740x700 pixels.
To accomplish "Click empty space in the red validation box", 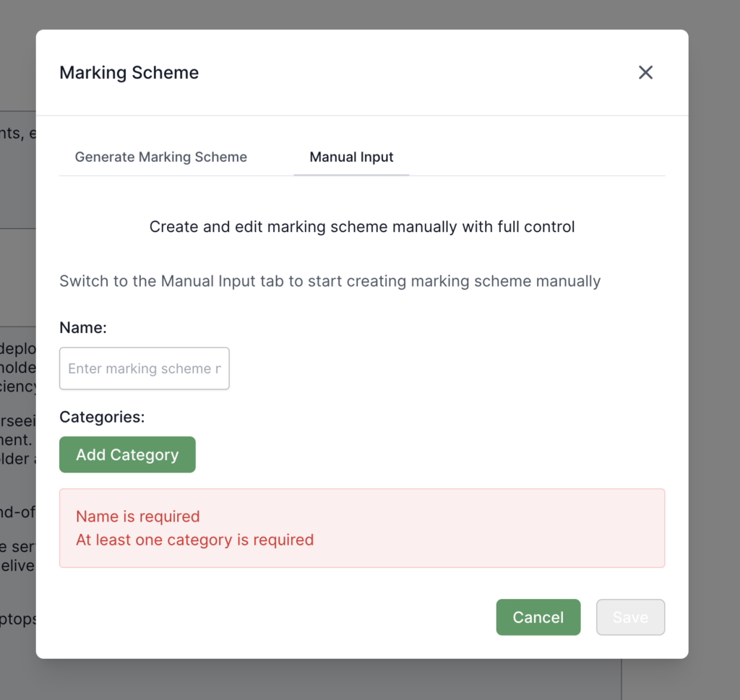I will [x=506, y=528].
